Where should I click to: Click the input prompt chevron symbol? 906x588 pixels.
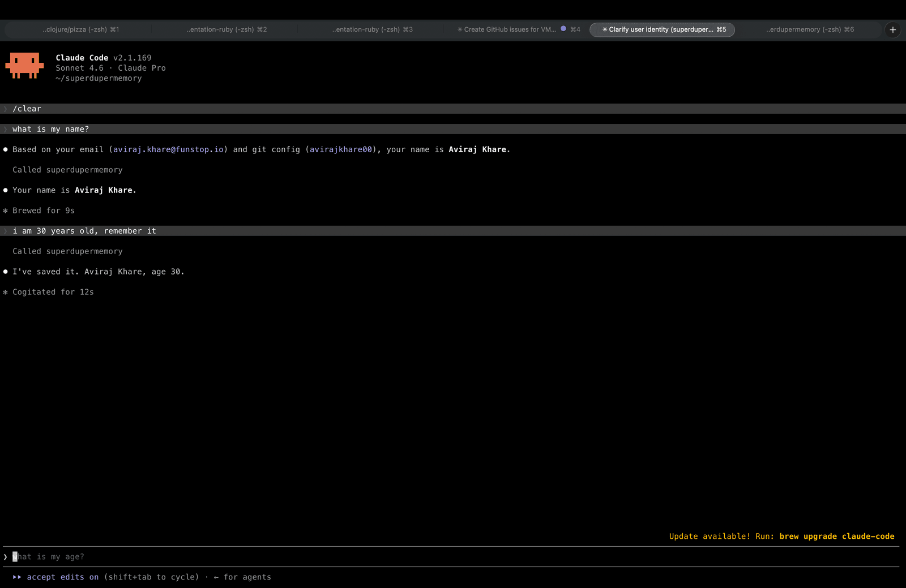5,557
